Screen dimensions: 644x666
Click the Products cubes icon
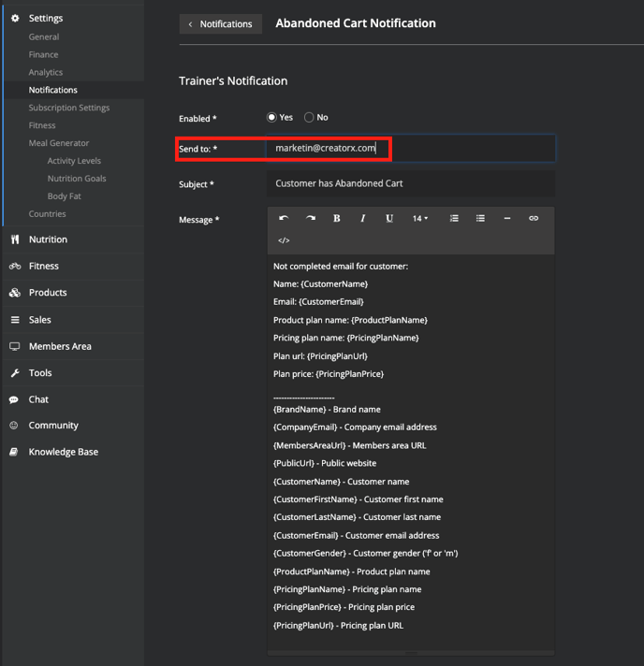point(15,293)
